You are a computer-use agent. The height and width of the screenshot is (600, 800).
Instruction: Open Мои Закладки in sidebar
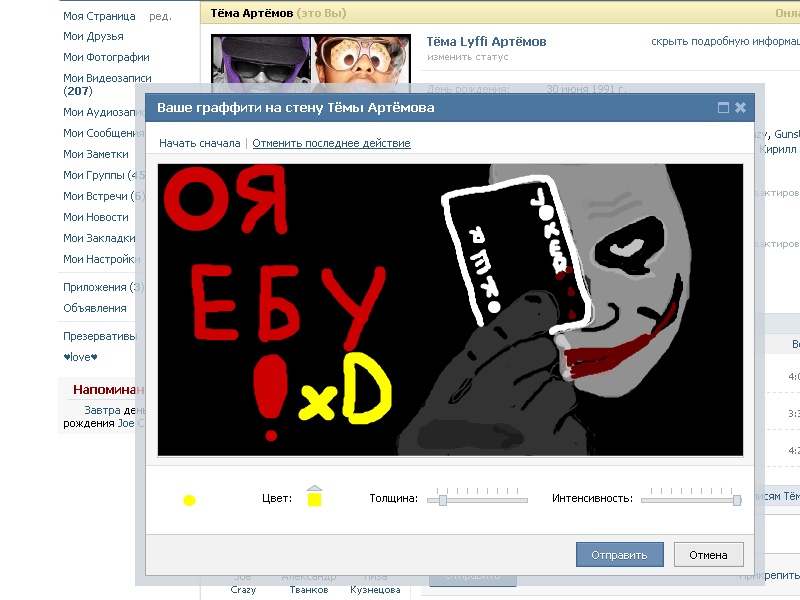pos(99,238)
